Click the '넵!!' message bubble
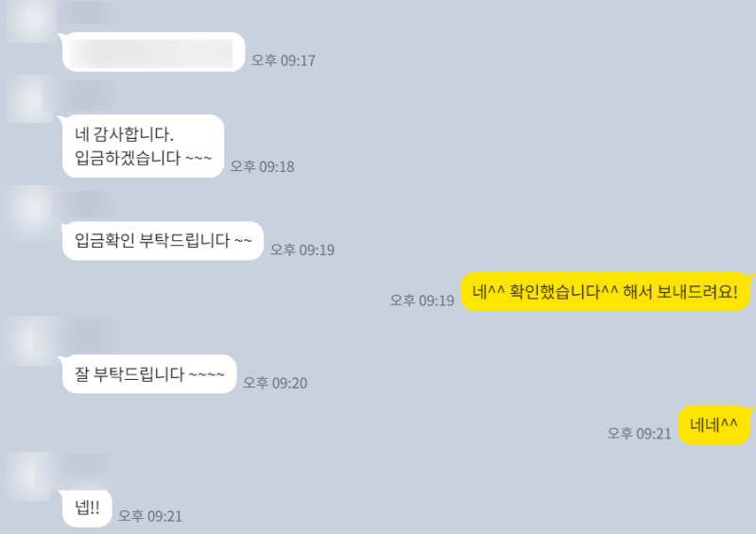Viewport: 756px width, 534px height. pyautogui.click(x=87, y=508)
